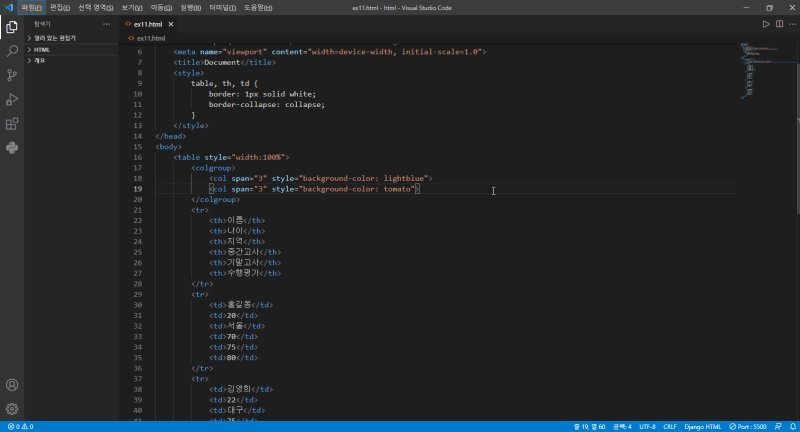The image size is (800, 432).
Task: Click the ex11.html breadcrumb label
Action: [151, 38]
